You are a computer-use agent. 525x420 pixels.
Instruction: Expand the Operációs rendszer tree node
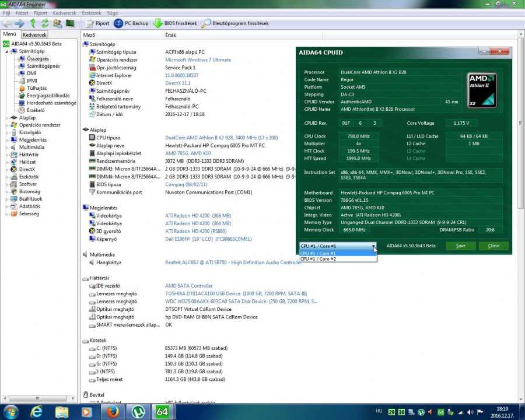(x=6, y=125)
